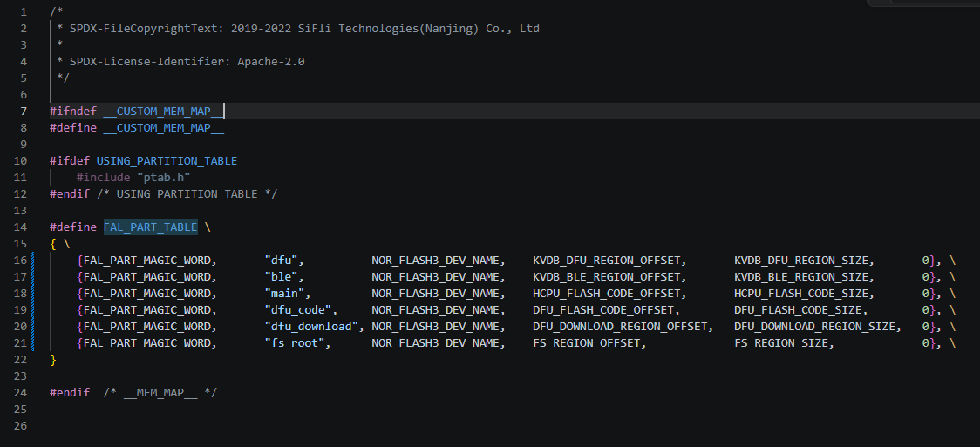The height and width of the screenshot is (447, 980).
Task: Click the "fs_root" partition name string
Action: pos(296,343)
